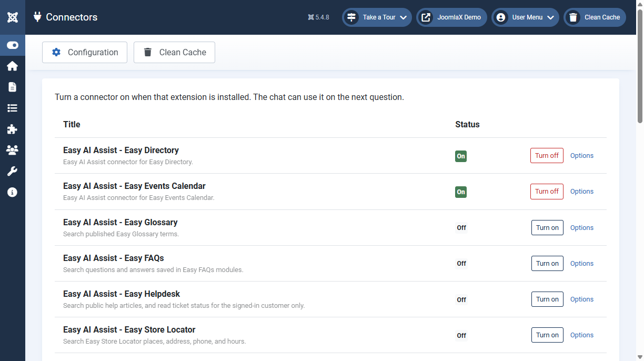The width and height of the screenshot is (644, 361).
Task: Click the gear icon in Configuration button
Action: click(x=56, y=52)
